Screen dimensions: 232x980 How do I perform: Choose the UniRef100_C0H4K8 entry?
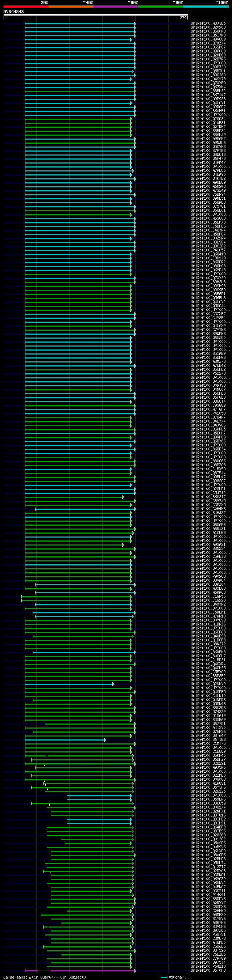(x=208, y=509)
